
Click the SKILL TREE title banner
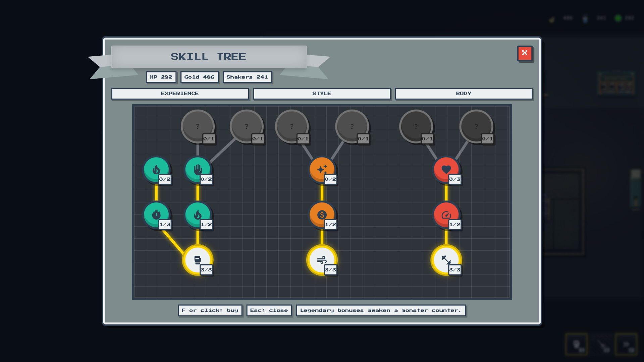click(x=209, y=57)
